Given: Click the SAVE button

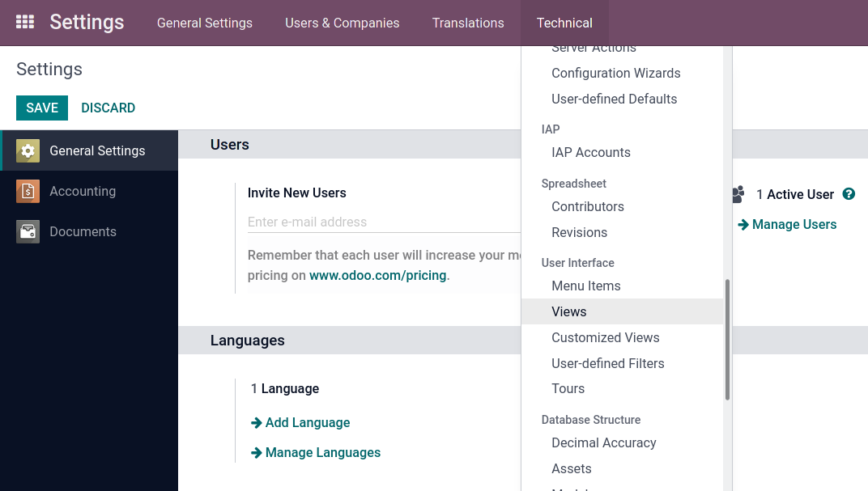Looking at the screenshot, I should pyautogui.click(x=42, y=108).
